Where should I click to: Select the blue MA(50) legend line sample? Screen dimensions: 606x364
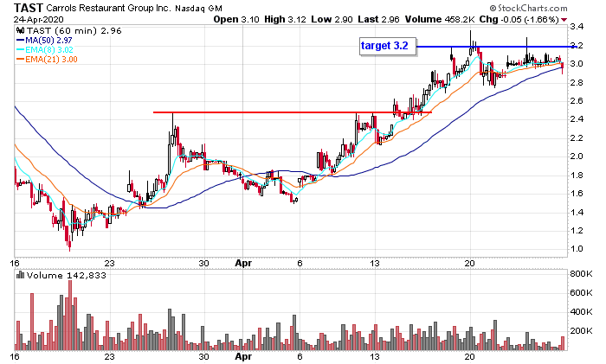click(21, 40)
